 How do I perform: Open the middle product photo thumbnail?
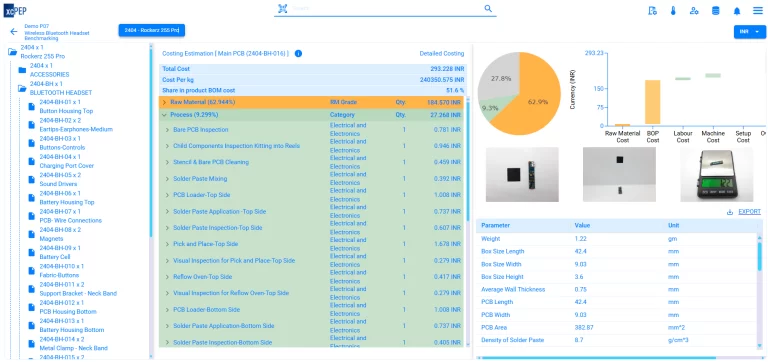619,174
